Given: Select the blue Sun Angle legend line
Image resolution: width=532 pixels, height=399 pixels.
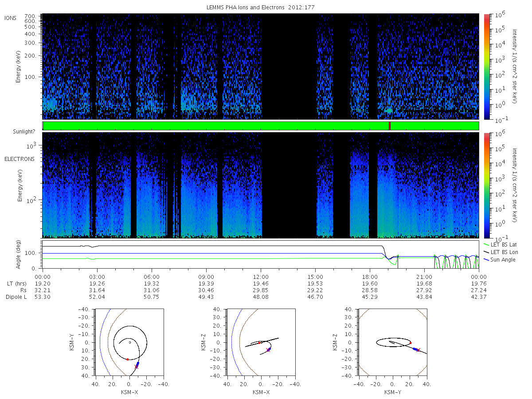Looking at the screenshot, I should click(486, 259).
